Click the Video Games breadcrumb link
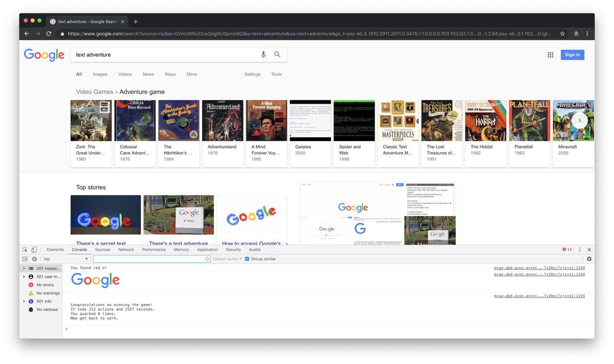 click(94, 92)
